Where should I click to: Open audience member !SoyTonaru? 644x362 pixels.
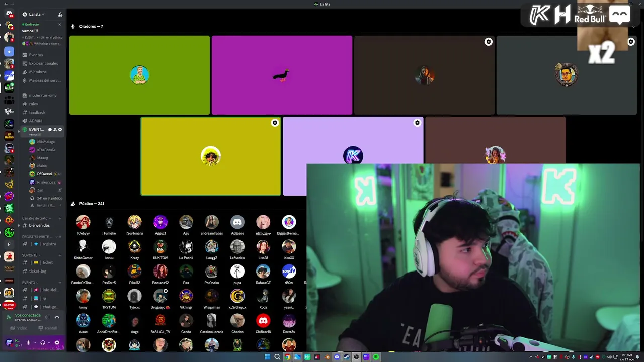[134, 225]
